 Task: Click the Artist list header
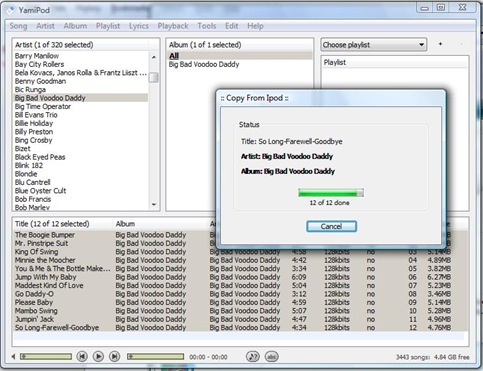point(81,45)
